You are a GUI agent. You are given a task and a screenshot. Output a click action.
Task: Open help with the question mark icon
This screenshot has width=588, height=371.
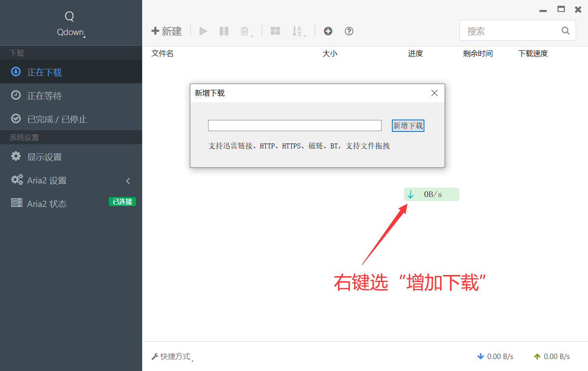pyautogui.click(x=349, y=31)
